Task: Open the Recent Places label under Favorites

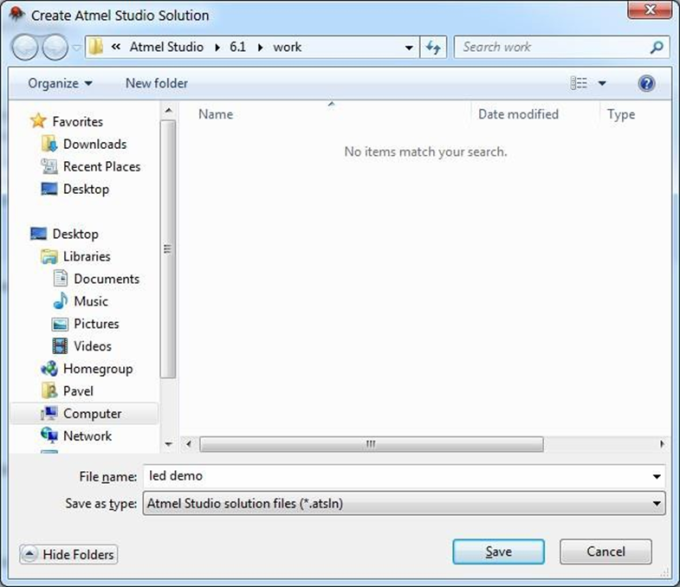Action: (102, 166)
